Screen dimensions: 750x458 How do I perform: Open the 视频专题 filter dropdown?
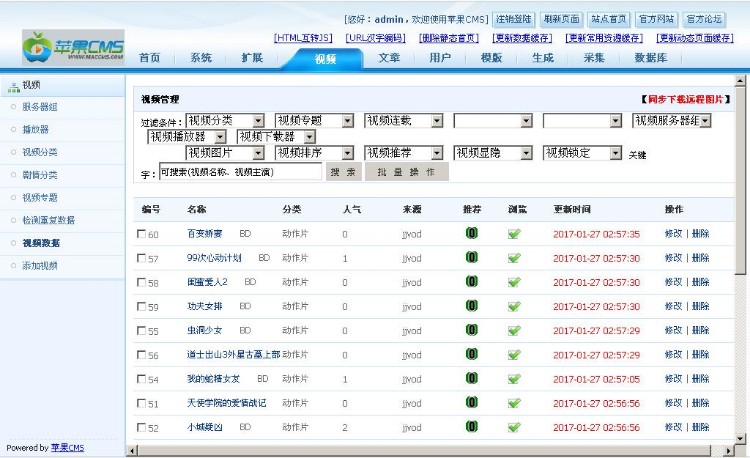(x=314, y=120)
